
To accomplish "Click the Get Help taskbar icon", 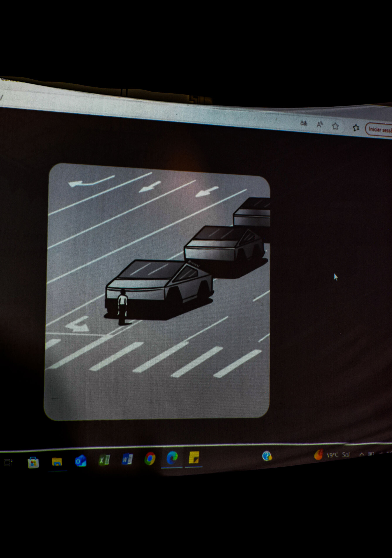I will pyautogui.click(x=267, y=456).
